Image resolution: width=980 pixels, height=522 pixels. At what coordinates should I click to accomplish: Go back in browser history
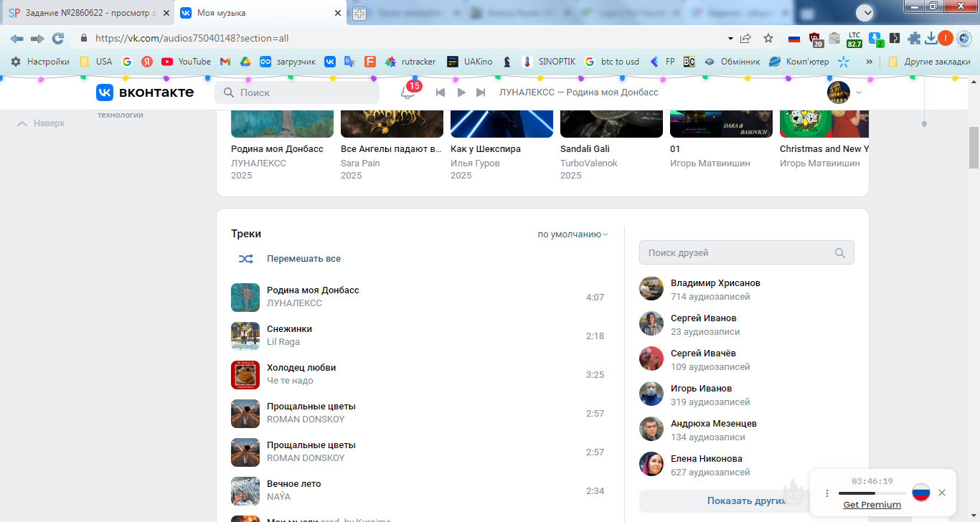17,38
